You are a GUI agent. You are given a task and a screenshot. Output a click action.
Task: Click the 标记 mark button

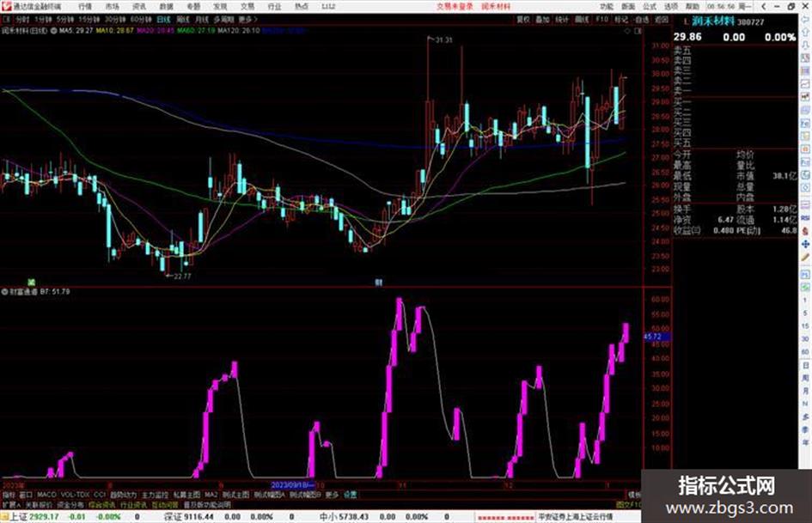[x=621, y=19]
